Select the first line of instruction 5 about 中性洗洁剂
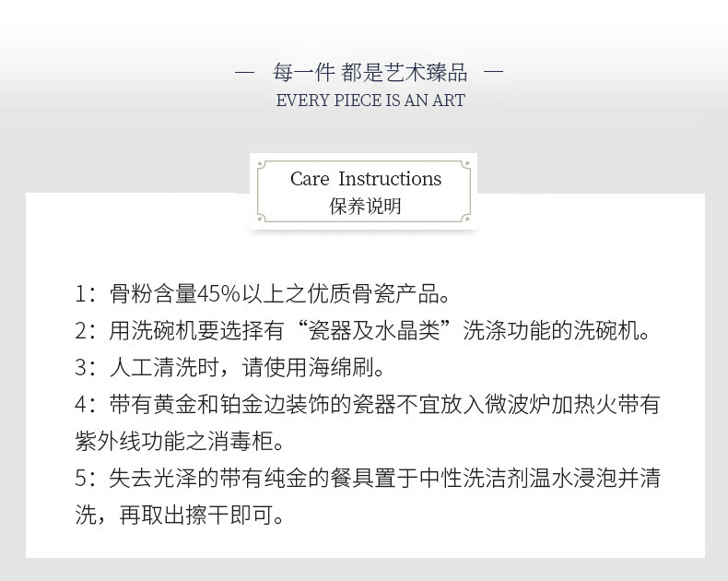 pyautogui.click(x=368, y=478)
